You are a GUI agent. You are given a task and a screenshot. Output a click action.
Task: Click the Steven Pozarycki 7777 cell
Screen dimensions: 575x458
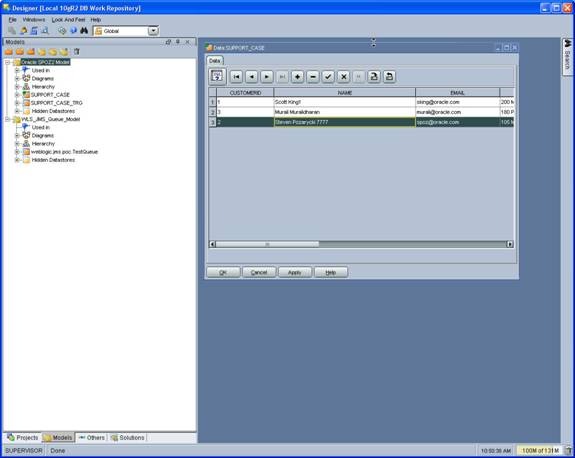[x=345, y=122]
